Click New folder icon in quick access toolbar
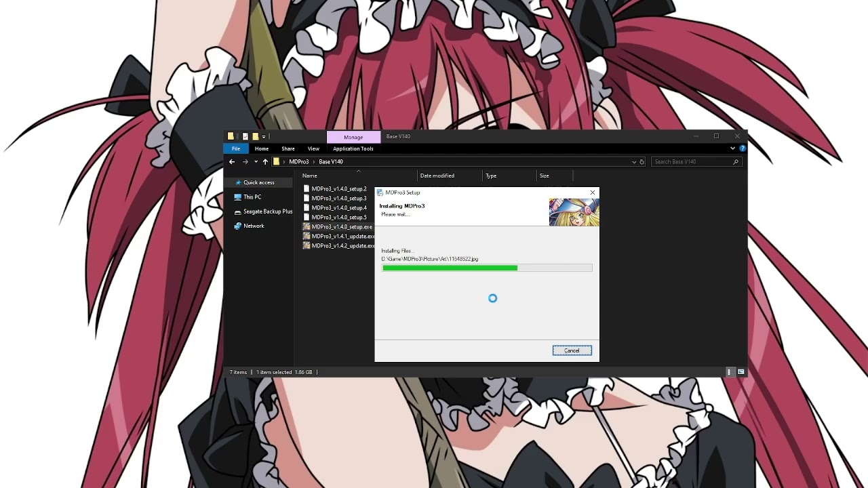Image resolution: width=868 pixels, height=488 pixels. [x=255, y=136]
